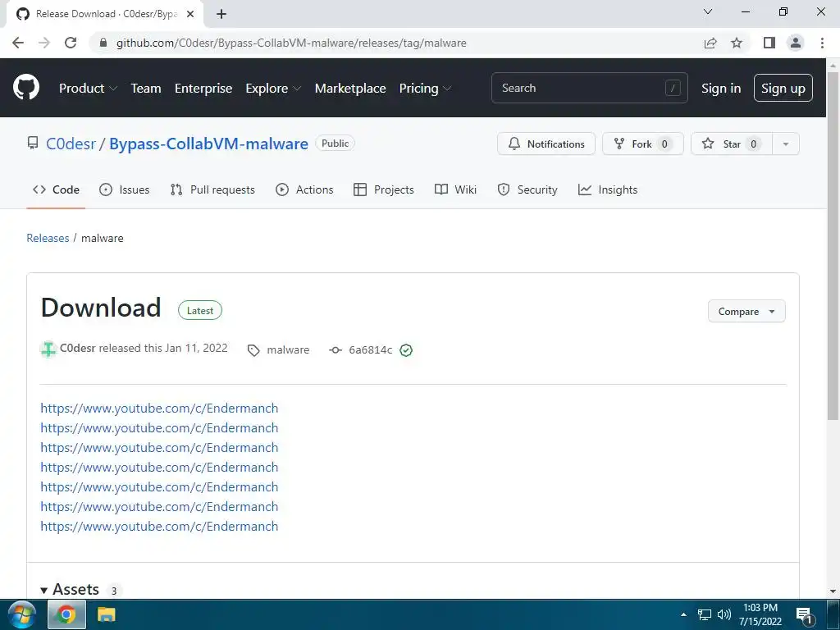
Task: Click the Releases breadcrumb link
Action: coord(48,238)
